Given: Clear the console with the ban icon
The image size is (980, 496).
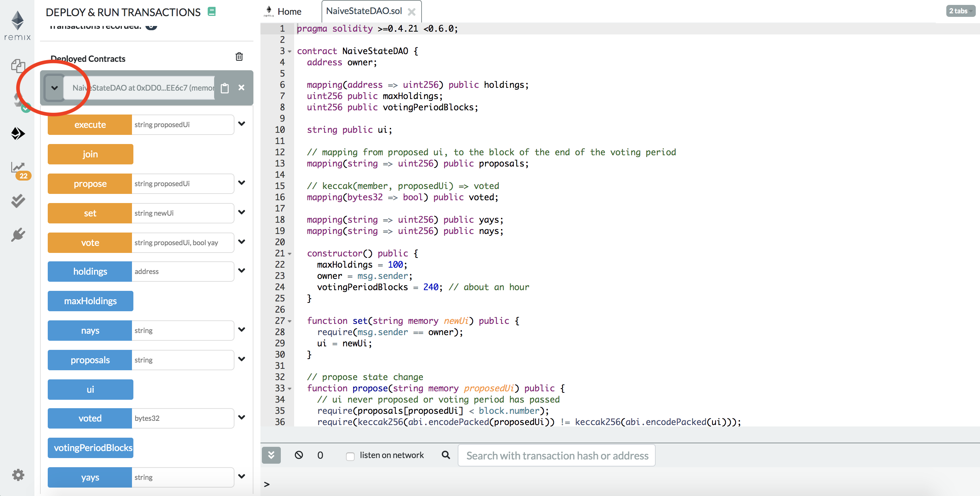Looking at the screenshot, I should tap(299, 455).
